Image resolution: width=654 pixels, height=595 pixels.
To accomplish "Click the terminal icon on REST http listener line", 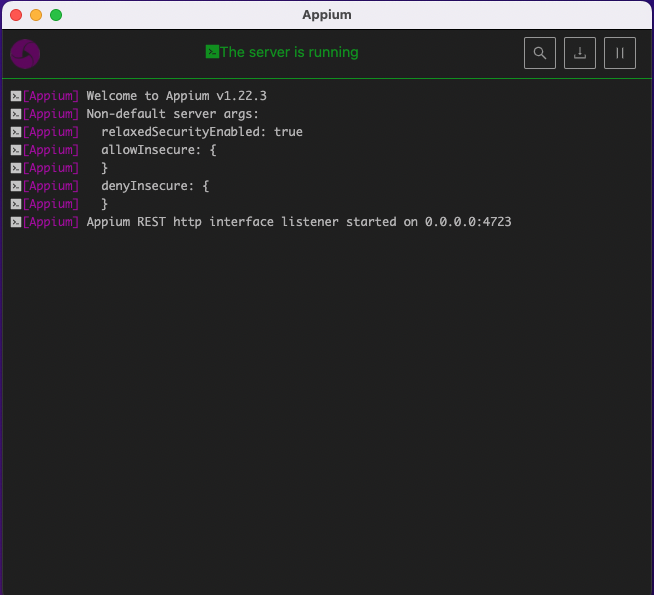I will (16, 222).
